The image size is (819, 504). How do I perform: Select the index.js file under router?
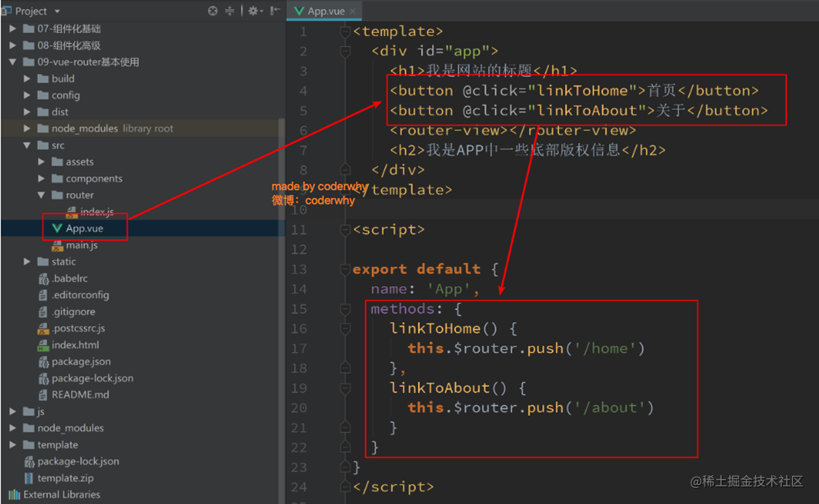coord(97,211)
